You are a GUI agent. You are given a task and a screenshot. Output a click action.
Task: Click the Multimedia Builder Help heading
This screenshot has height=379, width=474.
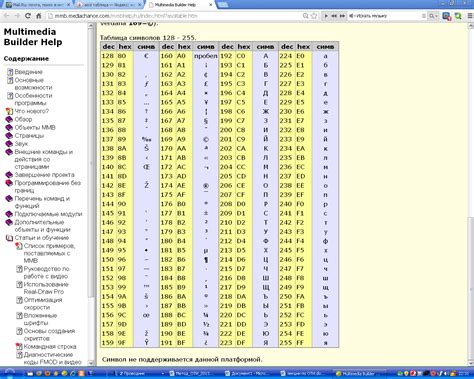[x=33, y=37]
